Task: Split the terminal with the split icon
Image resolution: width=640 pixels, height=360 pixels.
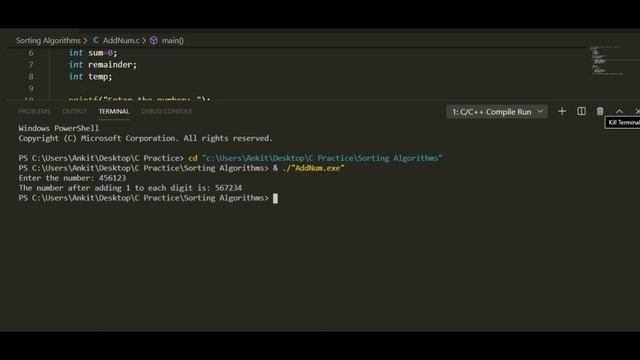Action: (x=581, y=111)
